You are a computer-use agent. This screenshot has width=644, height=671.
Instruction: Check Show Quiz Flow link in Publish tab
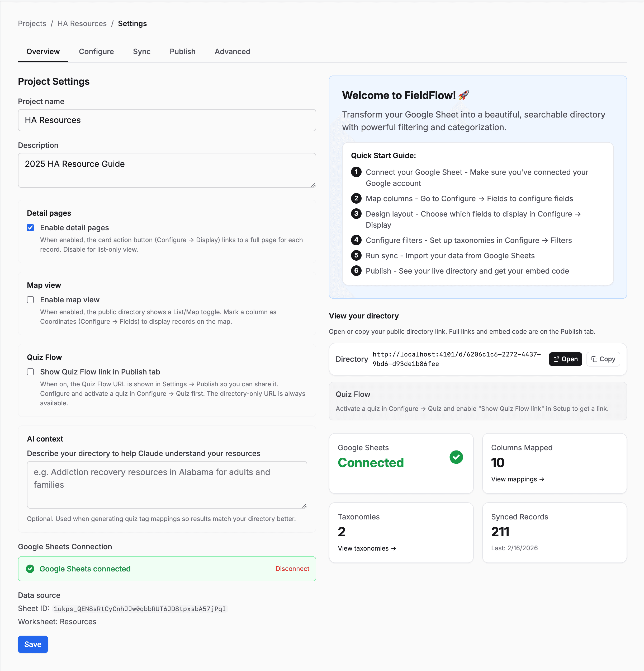[x=30, y=372]
